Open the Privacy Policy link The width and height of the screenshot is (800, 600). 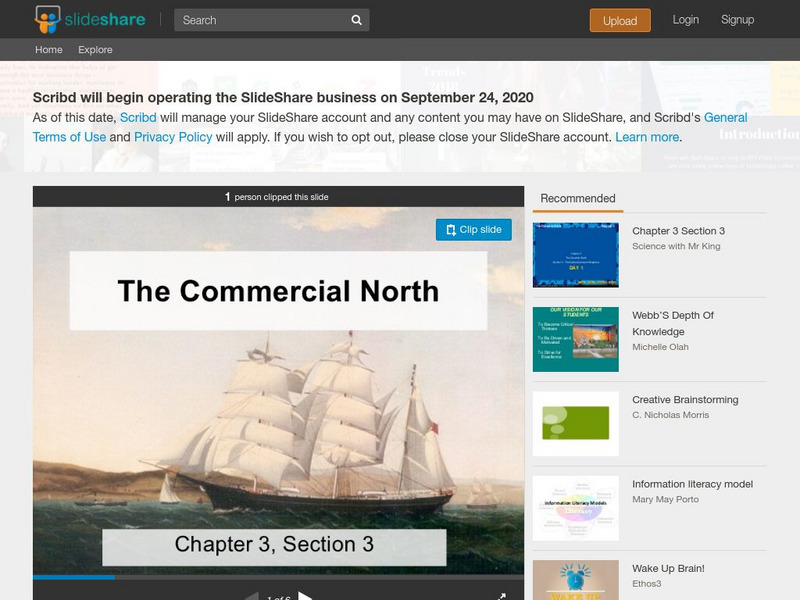[x=173, y=137]
